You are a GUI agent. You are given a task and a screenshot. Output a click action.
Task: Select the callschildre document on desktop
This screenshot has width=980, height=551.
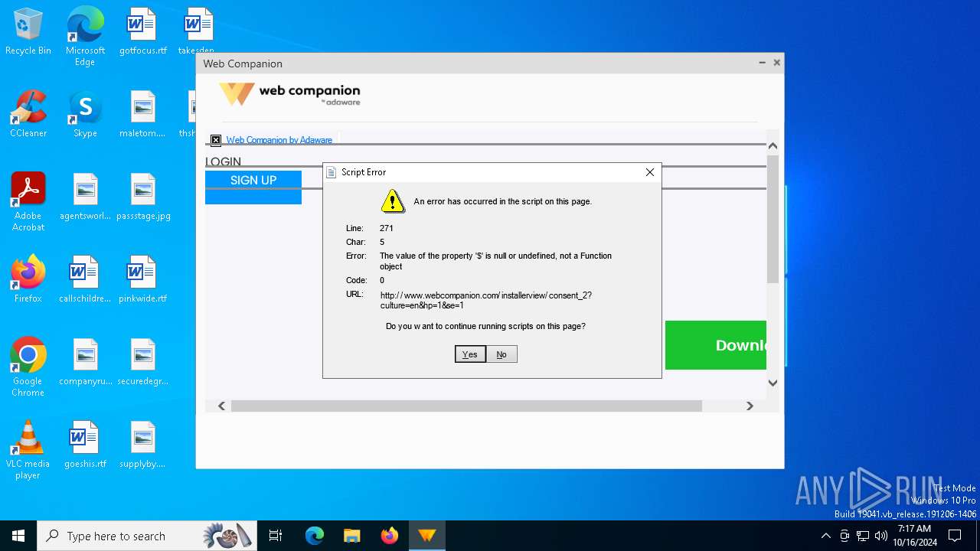[85, 280]
